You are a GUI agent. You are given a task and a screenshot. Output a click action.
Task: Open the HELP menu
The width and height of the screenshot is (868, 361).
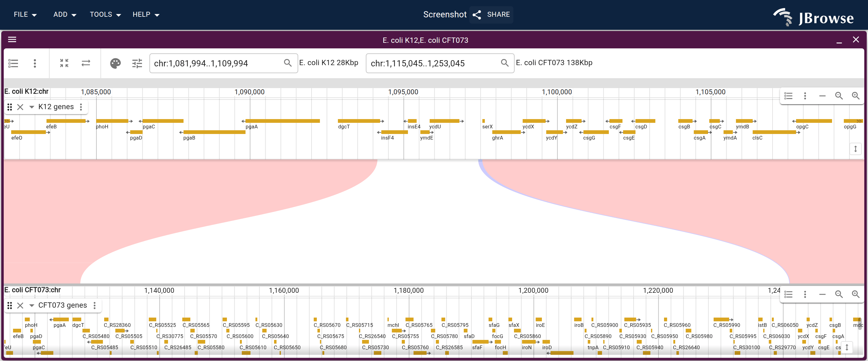[146, 15]
